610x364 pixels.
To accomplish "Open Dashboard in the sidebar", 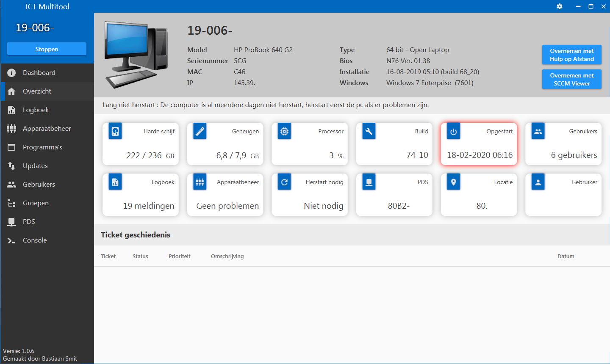I will (39, 73).
